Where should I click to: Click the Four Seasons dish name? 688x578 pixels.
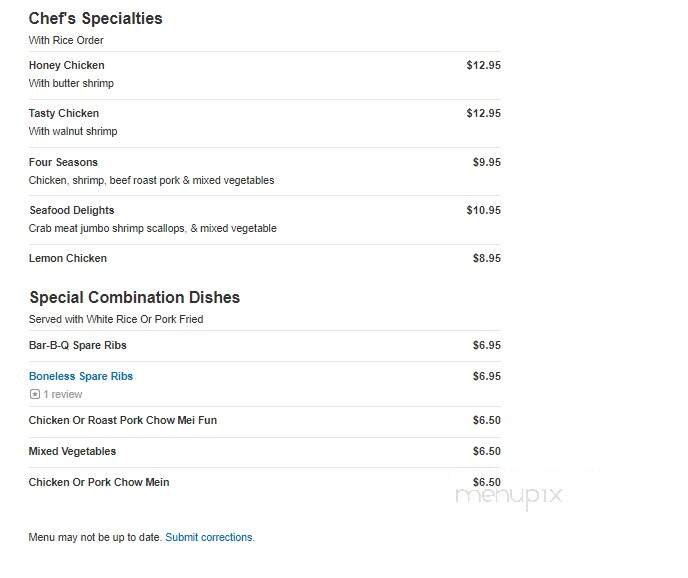[63, 162]
